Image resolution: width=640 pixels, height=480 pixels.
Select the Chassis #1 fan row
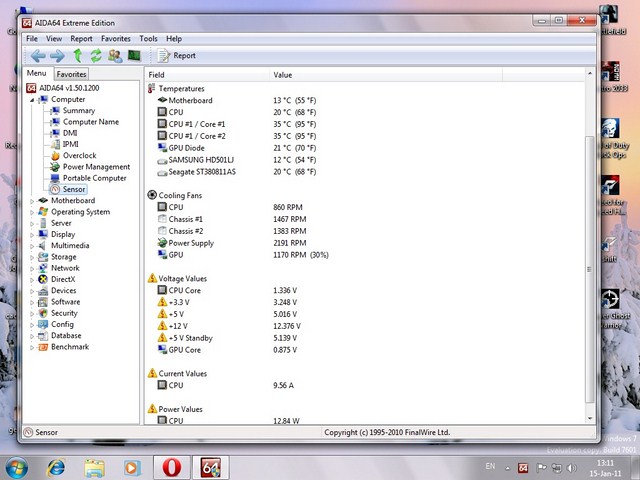click(x=232, y=219)
